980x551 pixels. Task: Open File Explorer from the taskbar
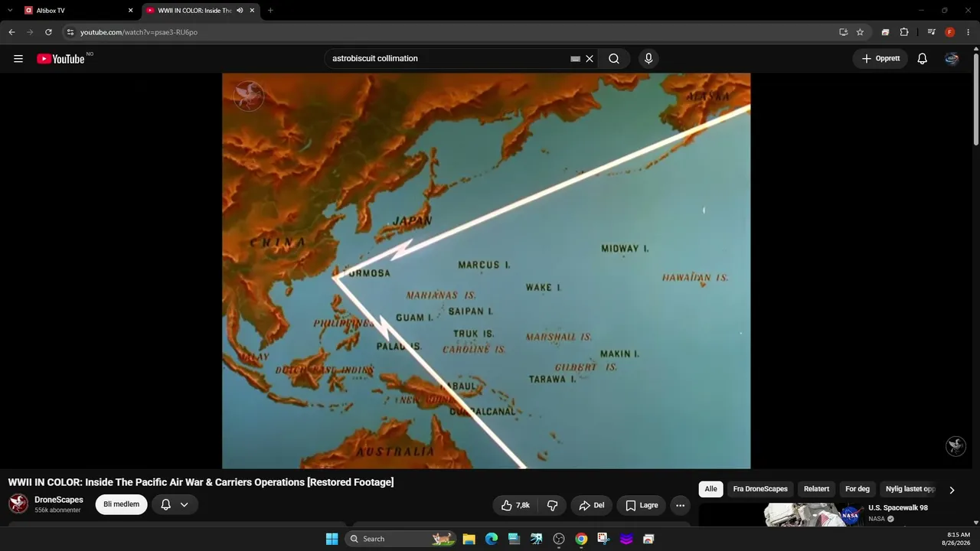coord(469,539)
